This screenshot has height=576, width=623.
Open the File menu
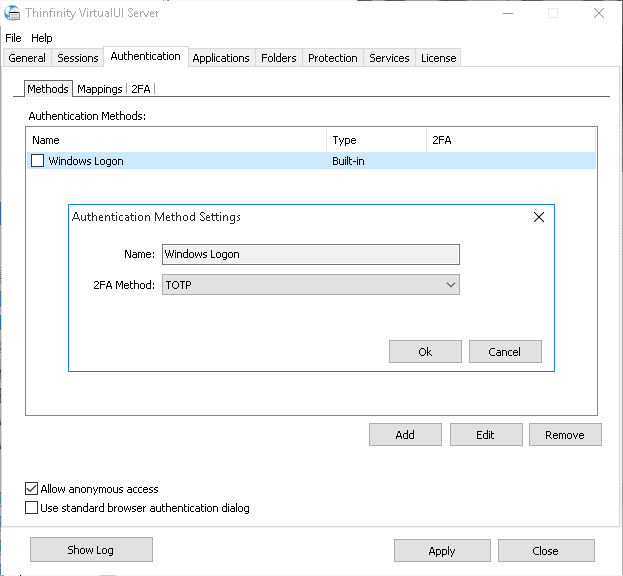pos(13,38)
